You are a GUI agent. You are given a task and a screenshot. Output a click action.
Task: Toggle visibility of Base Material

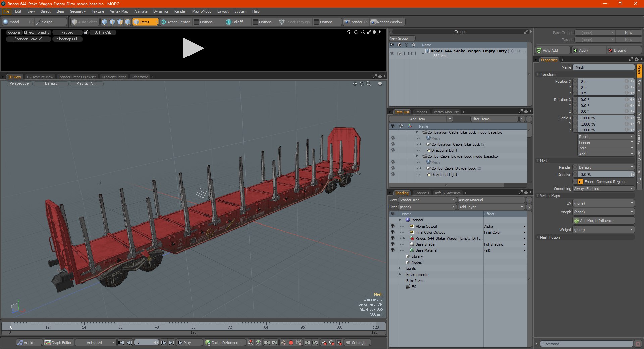[x=392, y=250]
